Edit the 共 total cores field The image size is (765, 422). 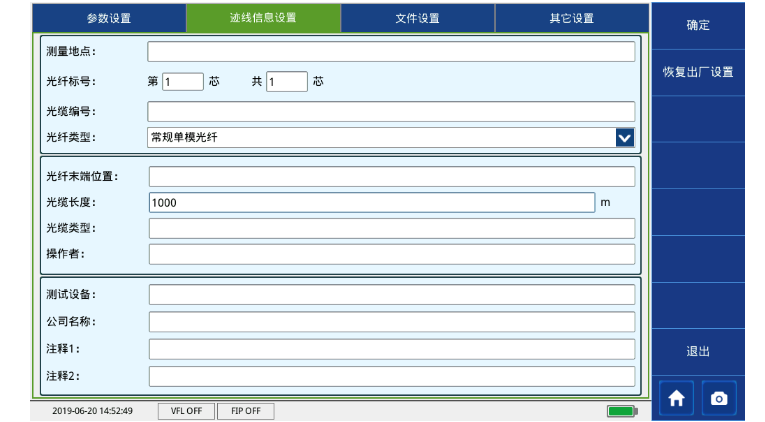pos(287,81)
